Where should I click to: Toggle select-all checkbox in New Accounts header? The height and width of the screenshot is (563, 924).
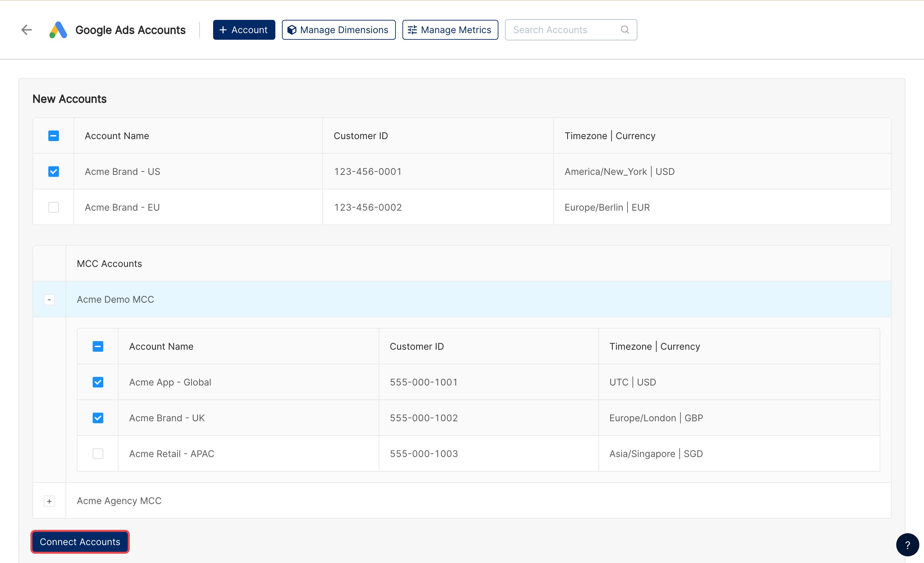coord(54,136)
